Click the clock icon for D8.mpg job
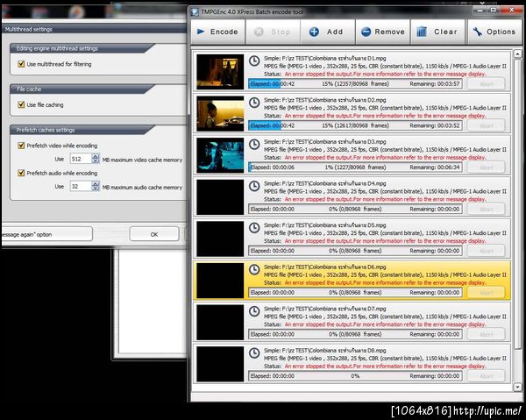 pyautogui.click(x=254, y=353)
